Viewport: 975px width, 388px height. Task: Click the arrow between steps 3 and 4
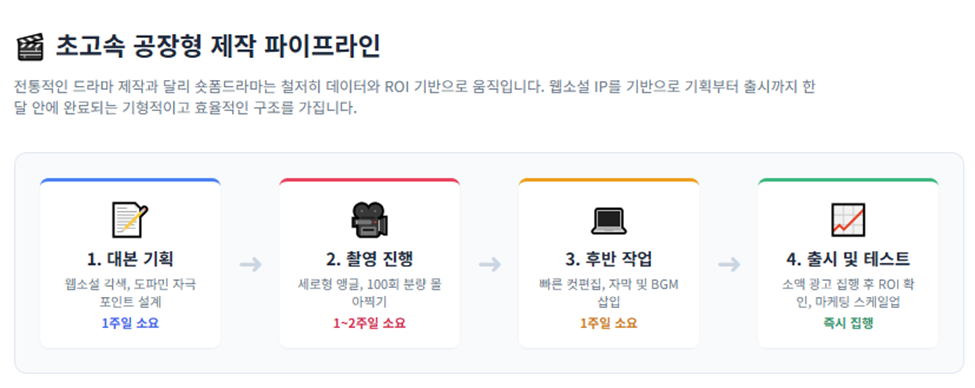[729, 265]
